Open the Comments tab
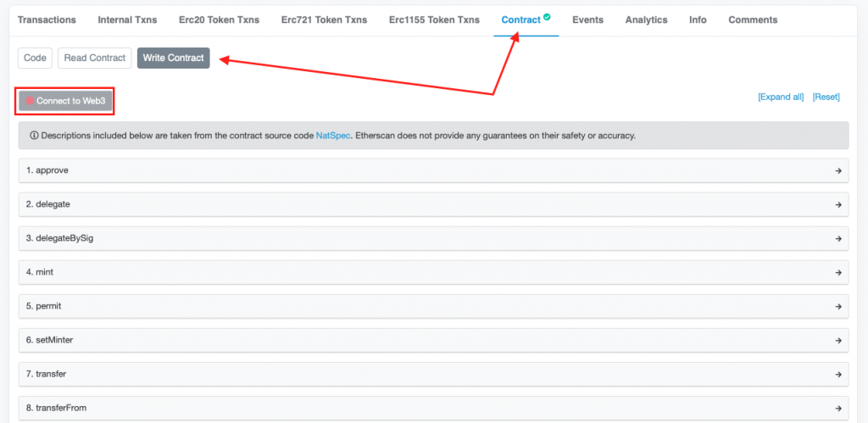Image resolution: width=868 pixels, height=423 pixels. coord(753,20)
